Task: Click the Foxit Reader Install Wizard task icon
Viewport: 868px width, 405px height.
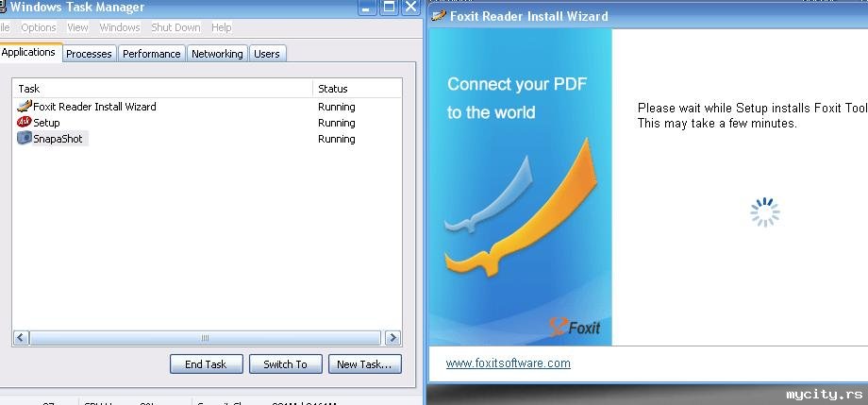Action: 25,107
